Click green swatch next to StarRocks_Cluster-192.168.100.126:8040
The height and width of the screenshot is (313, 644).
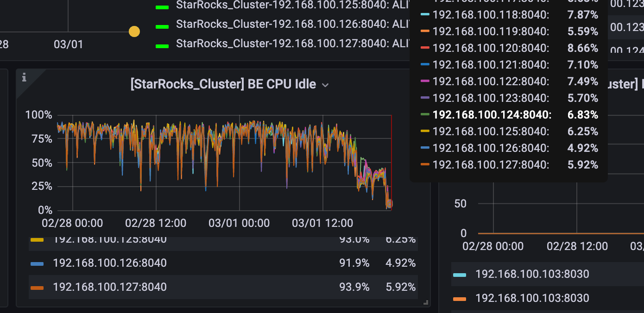coord(162,26)
